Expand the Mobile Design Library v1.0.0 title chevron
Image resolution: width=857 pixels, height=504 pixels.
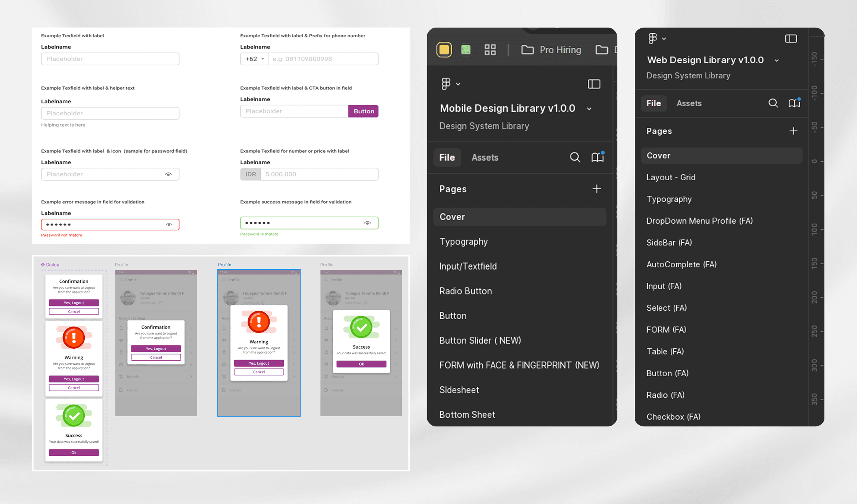tap(589, 109)
